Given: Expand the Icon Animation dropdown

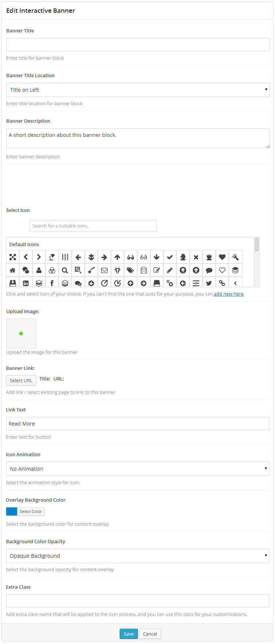Looking at the screenshot, I should pyautogui.click(x=137, y=469).
